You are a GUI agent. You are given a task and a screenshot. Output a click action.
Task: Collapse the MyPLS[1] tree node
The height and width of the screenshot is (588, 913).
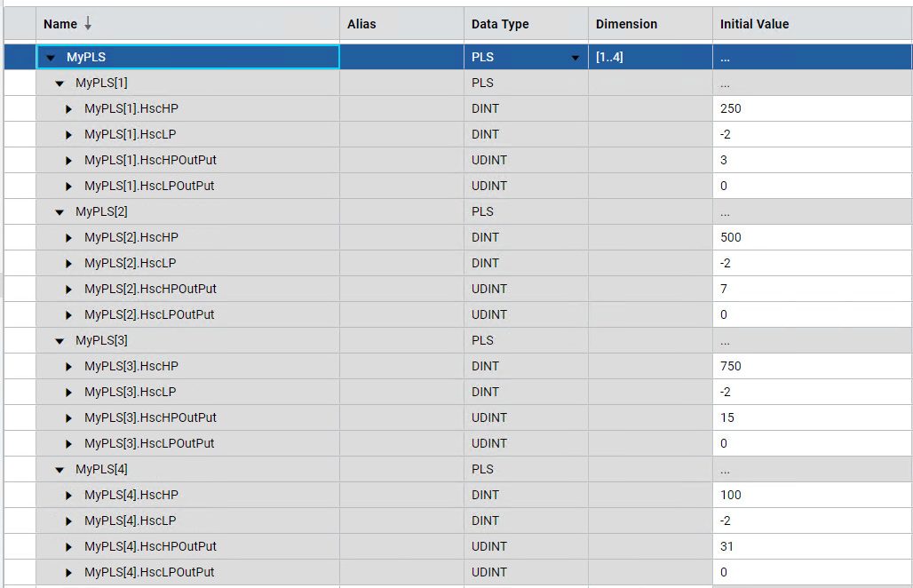point(60,83)
